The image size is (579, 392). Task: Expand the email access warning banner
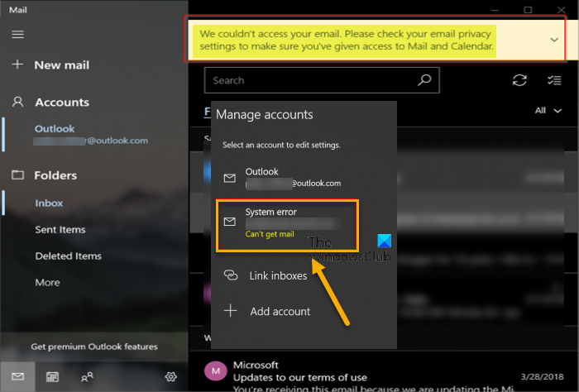click(554, 40)
